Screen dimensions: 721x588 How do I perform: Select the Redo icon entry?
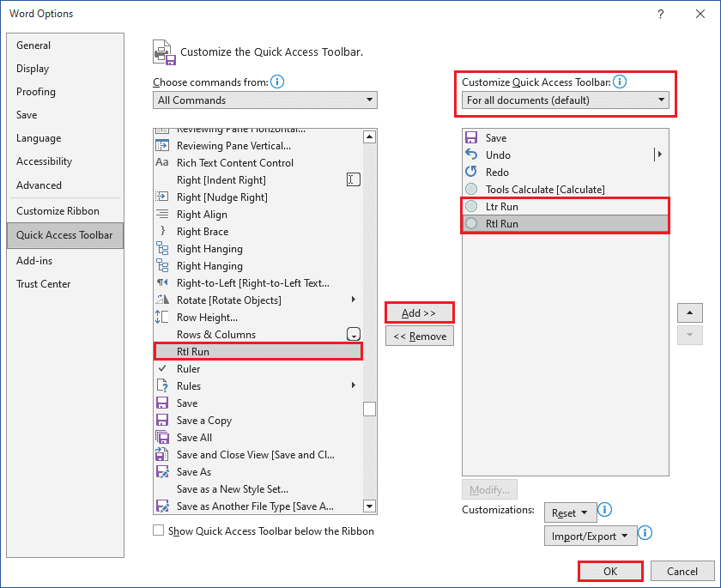pos(470,173)
